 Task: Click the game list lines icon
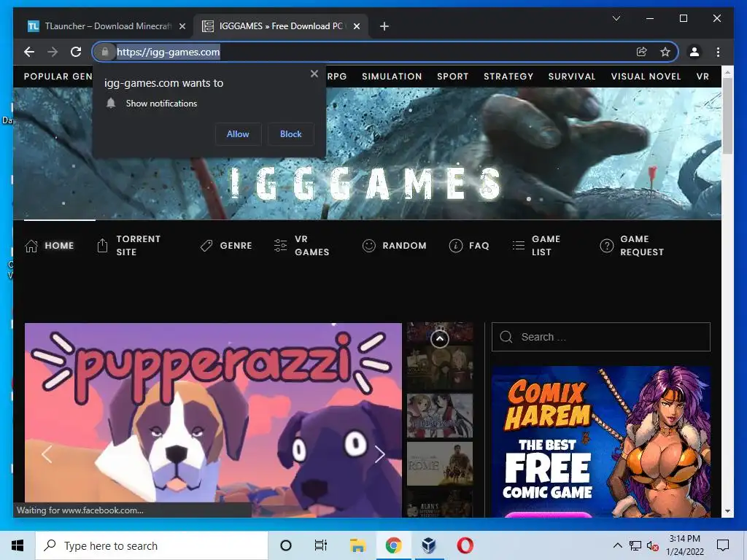pyautogui.click(x=519, y=246)
